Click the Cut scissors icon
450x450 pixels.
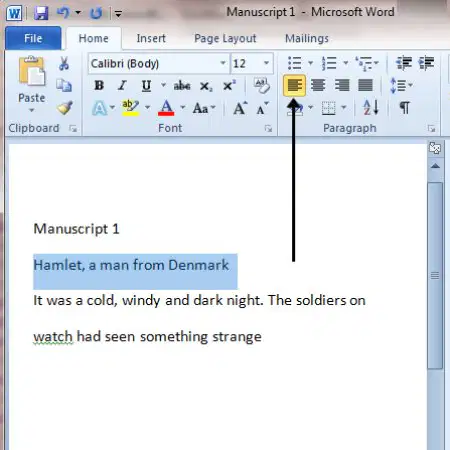[64, 63]
